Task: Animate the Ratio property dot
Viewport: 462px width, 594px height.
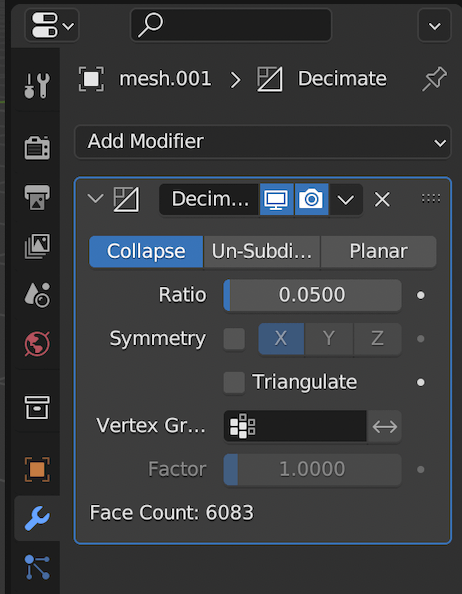Action: coord(420,295)
